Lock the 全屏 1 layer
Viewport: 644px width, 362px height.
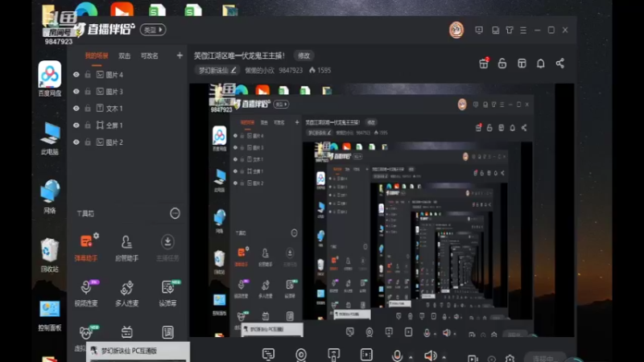click(x=88, y=125)
